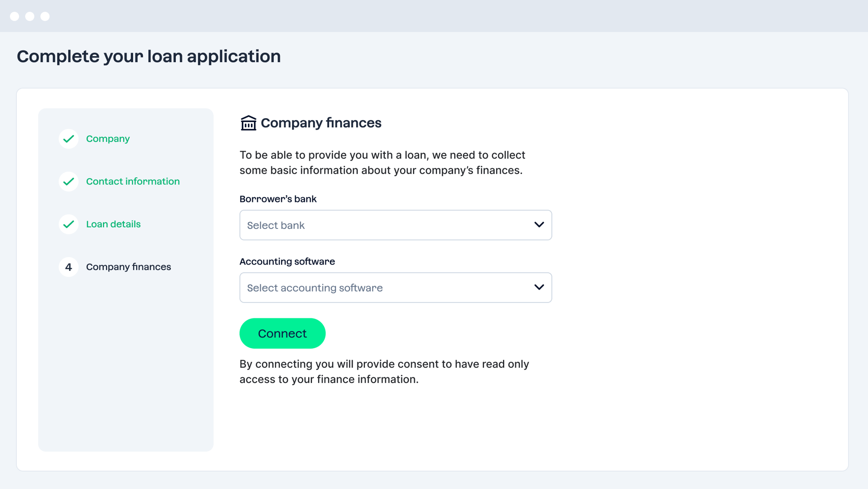Click the Company step checkmark icon
This screenshot has width=868, height=489.
(x=69, y=139)
